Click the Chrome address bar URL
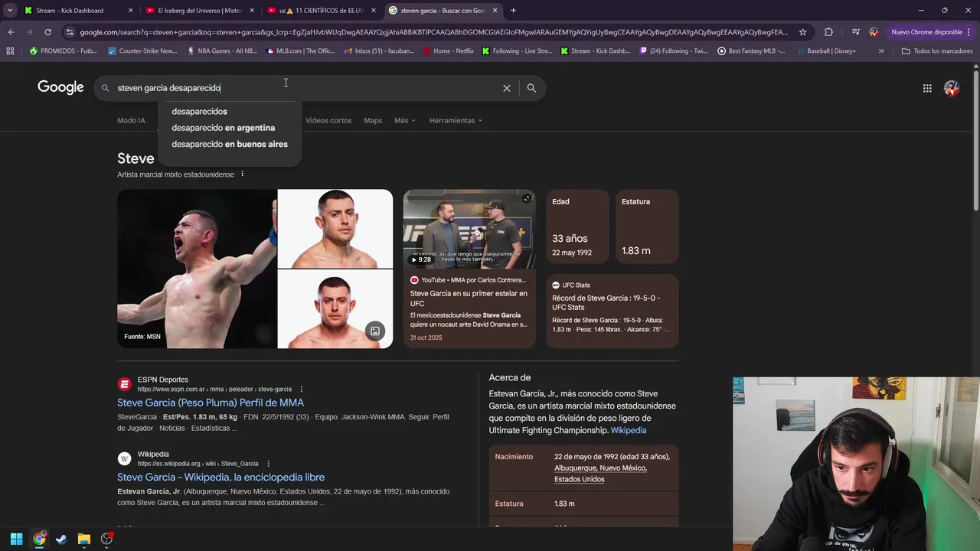This screenshot has height=551, width=980. pyautogui.click(x=433, y=32)
